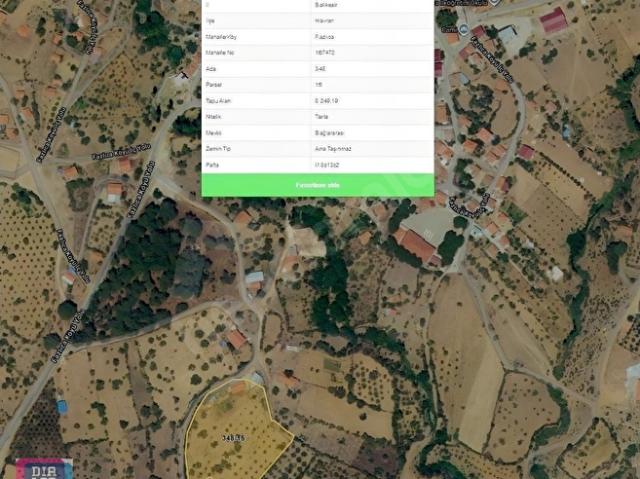Select the Balıkesir province value
The image size is (640, 479).
pos(326,5)
